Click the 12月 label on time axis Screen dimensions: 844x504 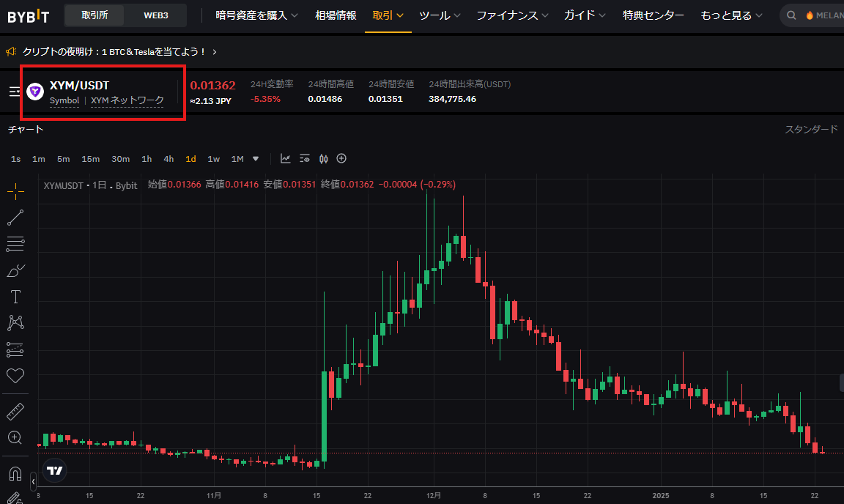(x=434, y=495)
